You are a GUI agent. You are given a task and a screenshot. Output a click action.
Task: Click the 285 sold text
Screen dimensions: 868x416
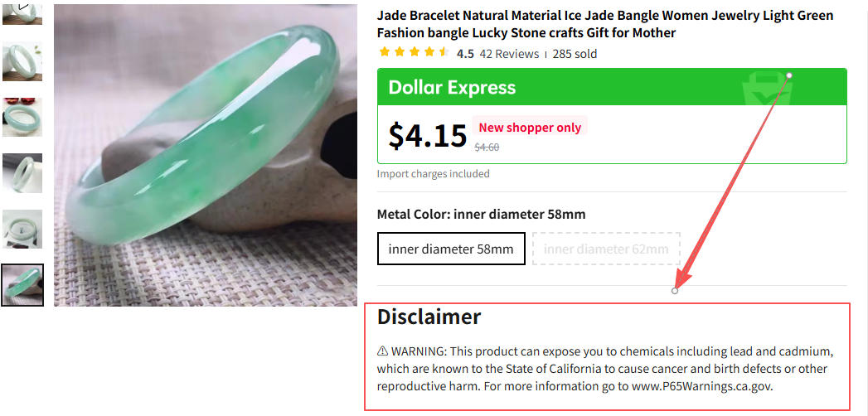[575, 54]
